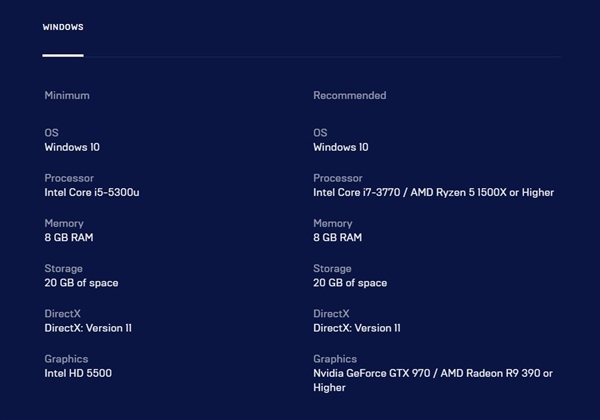Viewport: 600px width, 420px height.
Task: Click the minimum Processor label
Action: tap(69, 178)
